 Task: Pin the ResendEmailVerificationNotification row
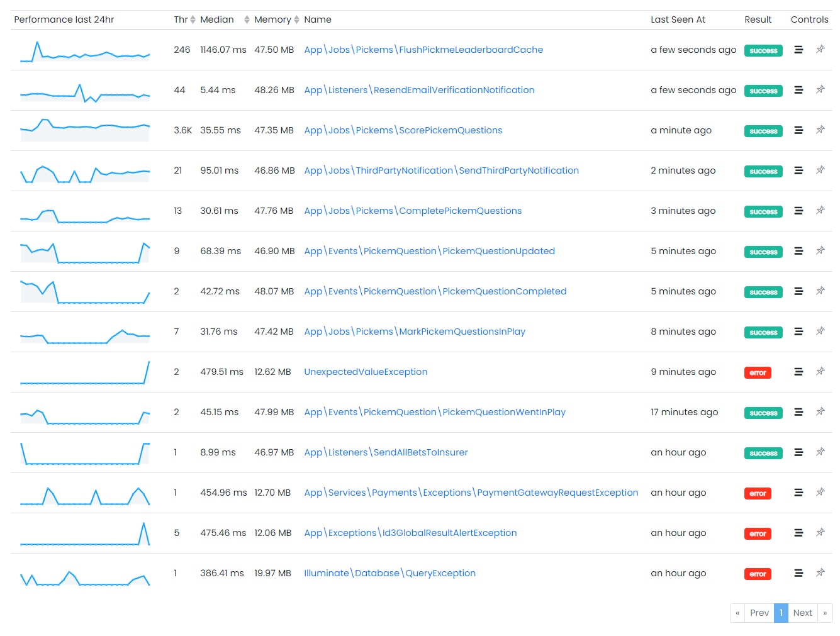click(x=820, y=90)
